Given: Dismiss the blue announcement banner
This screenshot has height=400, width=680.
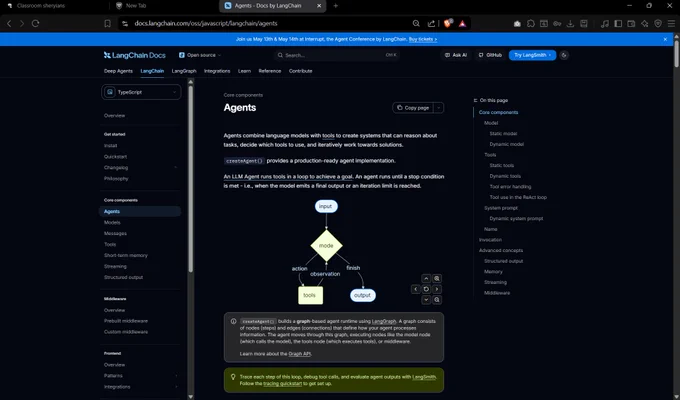Looking at the screenshot, I should click(665, 39).
